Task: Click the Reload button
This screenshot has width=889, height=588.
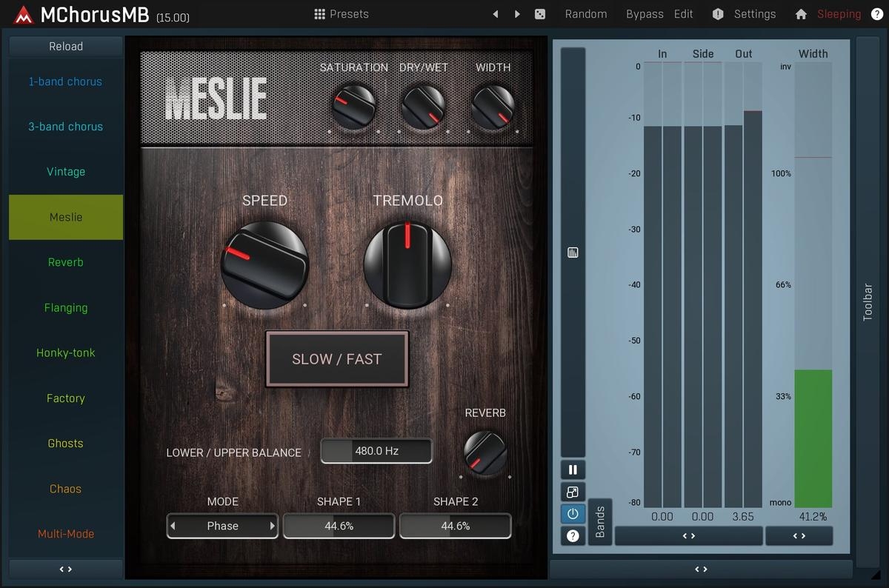Action: pyautogui.click(x=66, y=46)
